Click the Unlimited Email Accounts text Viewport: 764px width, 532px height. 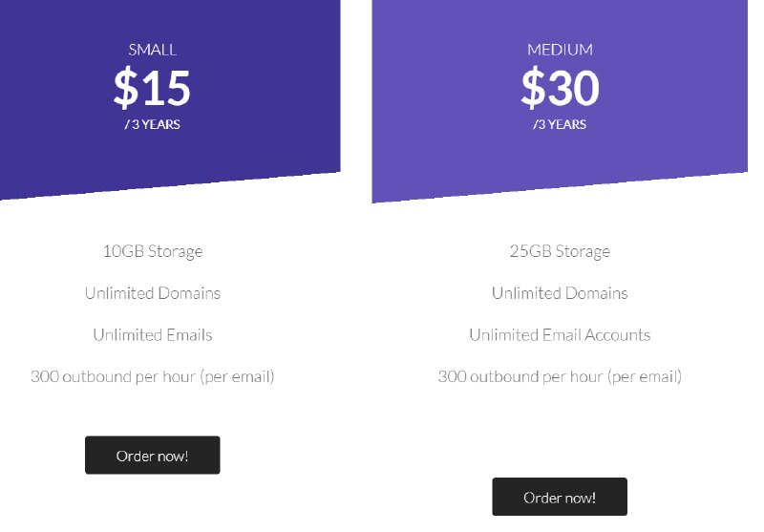[560, 335]
